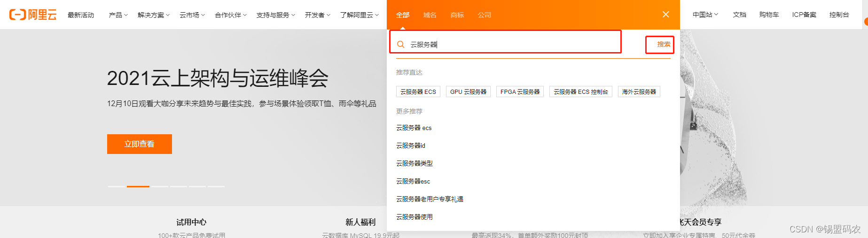Click the search magnifier icon
This screenshot has height=238, width=868.
coord(401,44)
